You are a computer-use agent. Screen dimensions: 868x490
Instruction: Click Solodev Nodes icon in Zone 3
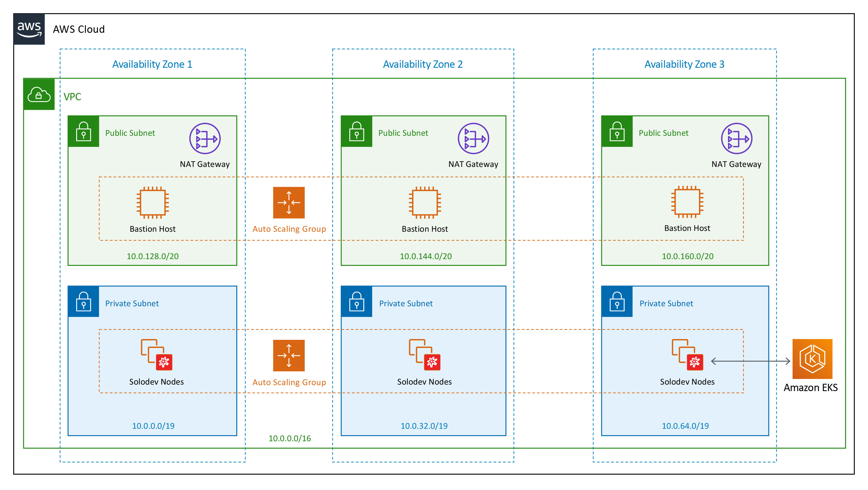pos(687,354)
